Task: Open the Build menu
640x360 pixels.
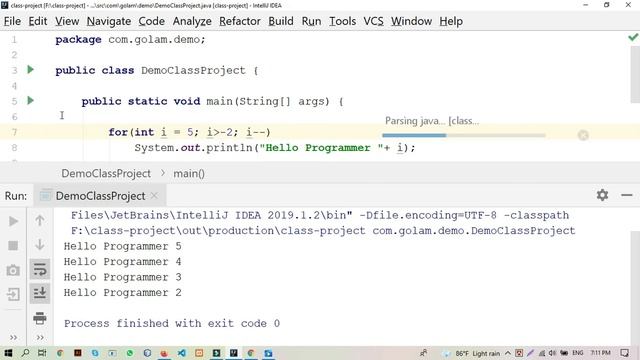Action: point(281,21)
